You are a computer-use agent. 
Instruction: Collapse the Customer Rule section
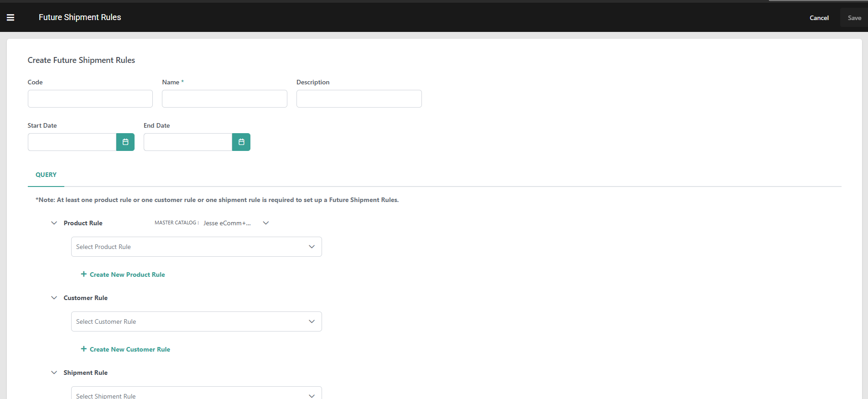54,298
